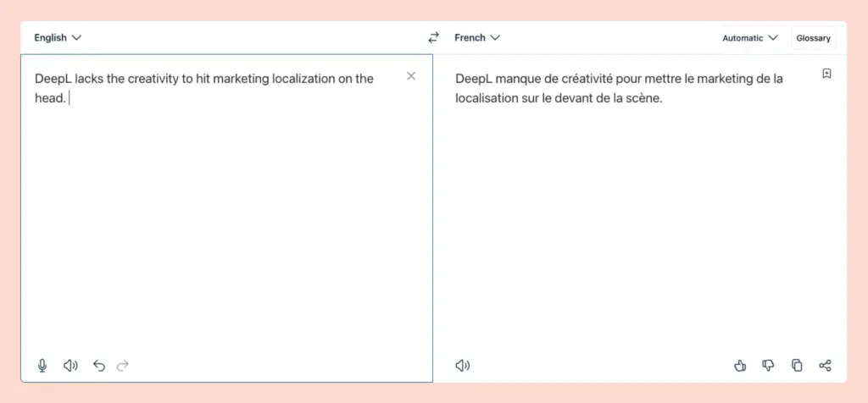Share the translation using the share icon
Viewport: 868px width, 403px height.
point(825,366)
